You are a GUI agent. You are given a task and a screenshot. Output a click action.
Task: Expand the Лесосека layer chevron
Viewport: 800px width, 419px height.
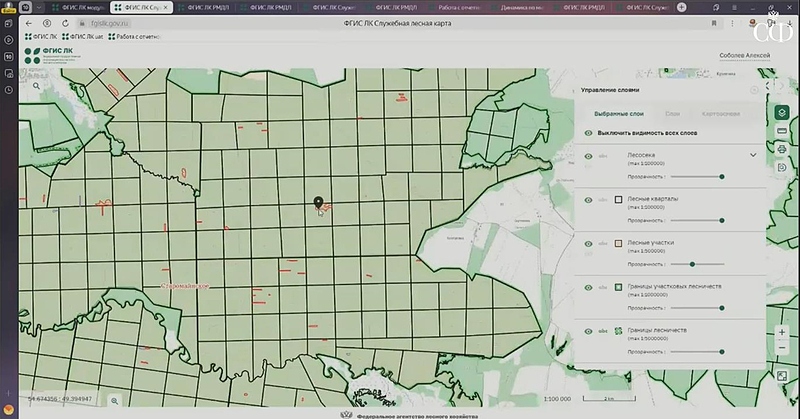752,155
